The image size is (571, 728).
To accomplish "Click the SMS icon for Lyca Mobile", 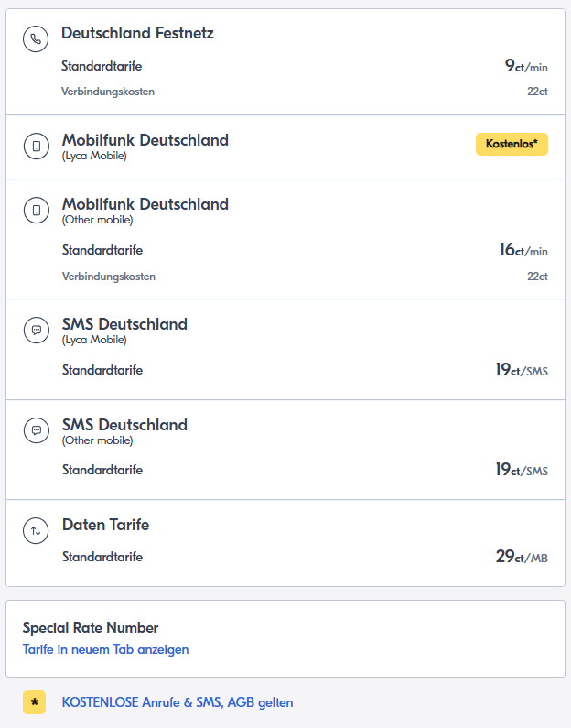I will point(37,330).
